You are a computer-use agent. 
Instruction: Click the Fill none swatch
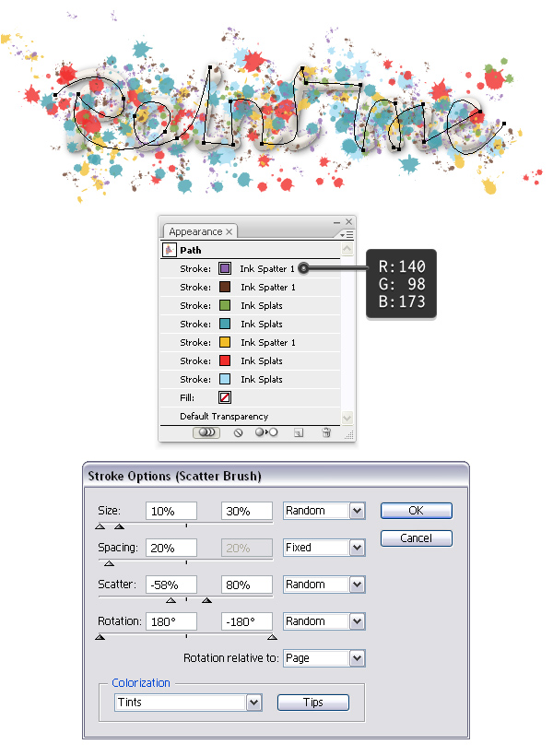point(225,397)
